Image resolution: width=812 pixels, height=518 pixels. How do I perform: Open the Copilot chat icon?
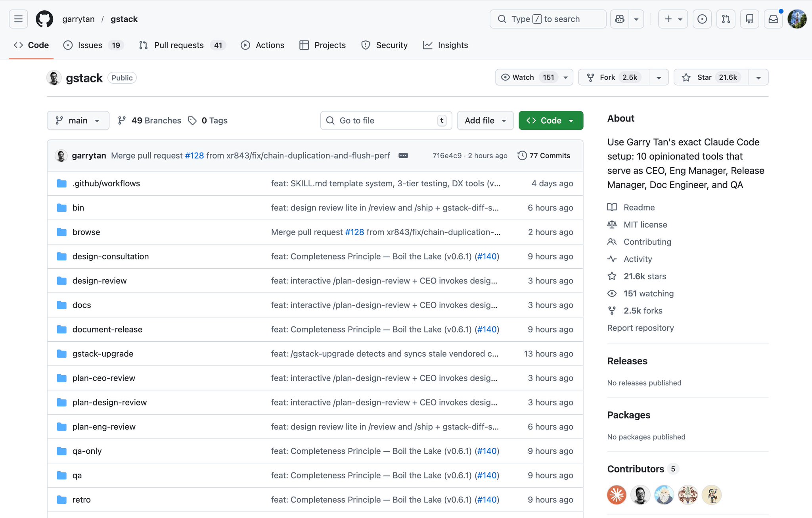[620, 19]
